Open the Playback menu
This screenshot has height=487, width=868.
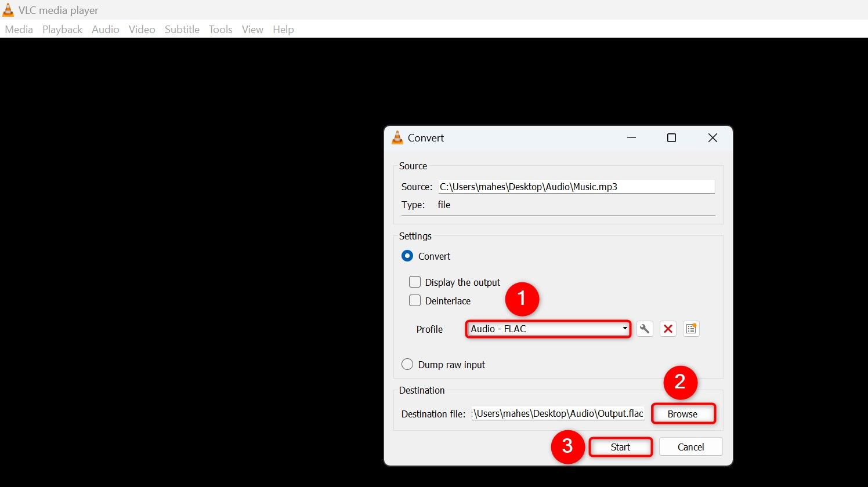coord(62,30)
